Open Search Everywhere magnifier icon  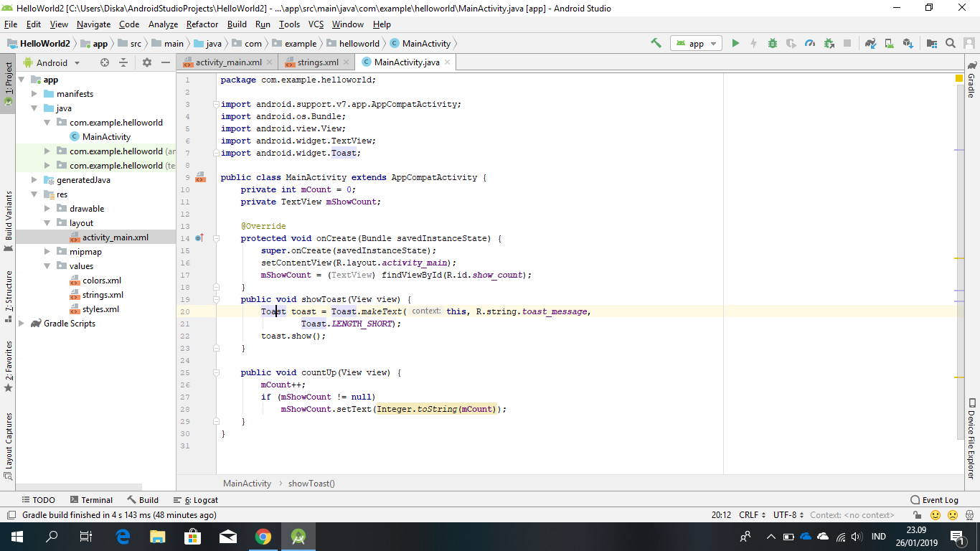tap(951, 43)
